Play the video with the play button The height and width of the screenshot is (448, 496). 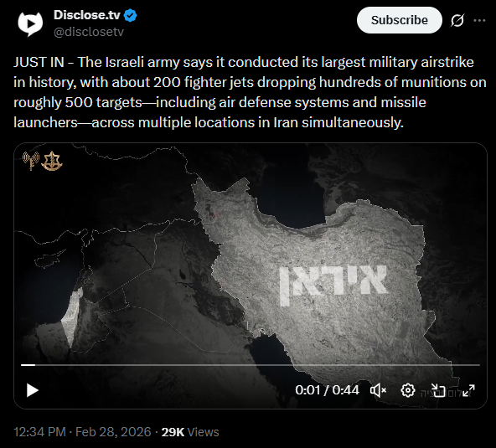tap(33, 390)
